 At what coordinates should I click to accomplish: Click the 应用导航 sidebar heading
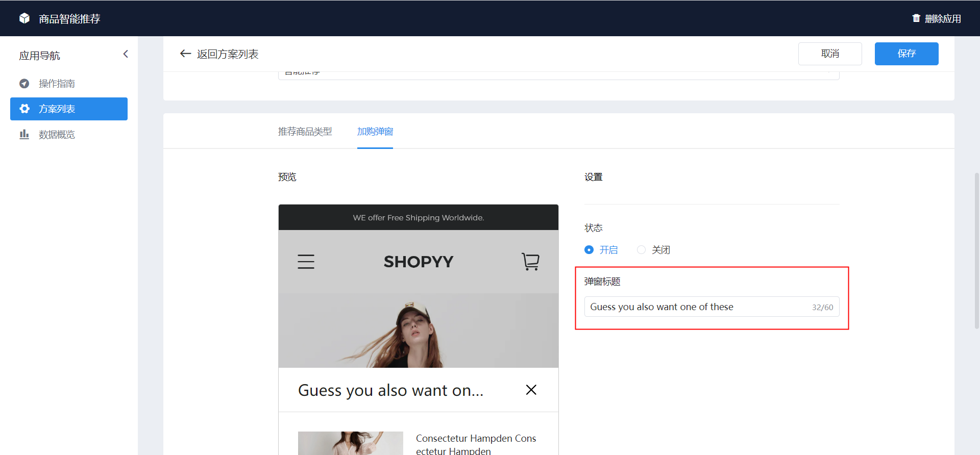coord(39,56)
